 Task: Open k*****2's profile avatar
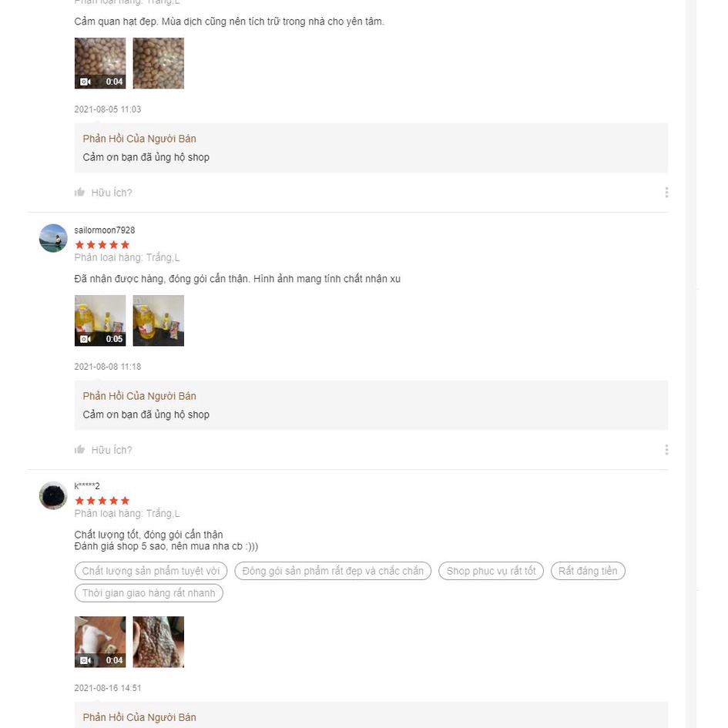53,495
